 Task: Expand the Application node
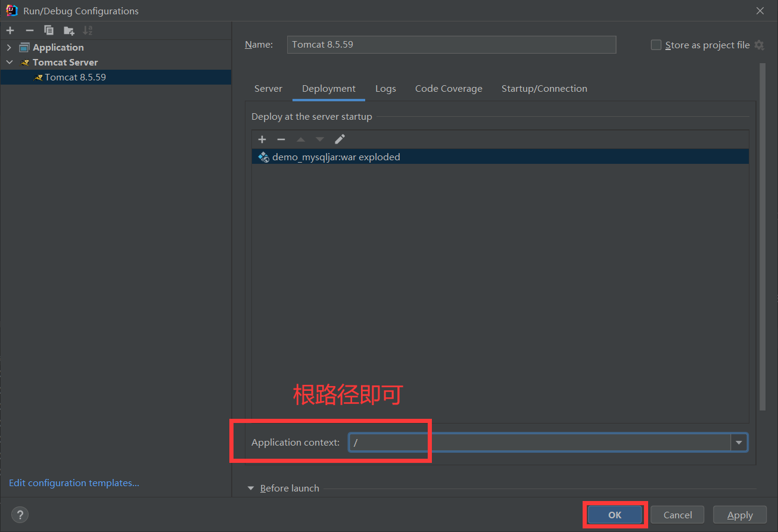tap(9, 48)
